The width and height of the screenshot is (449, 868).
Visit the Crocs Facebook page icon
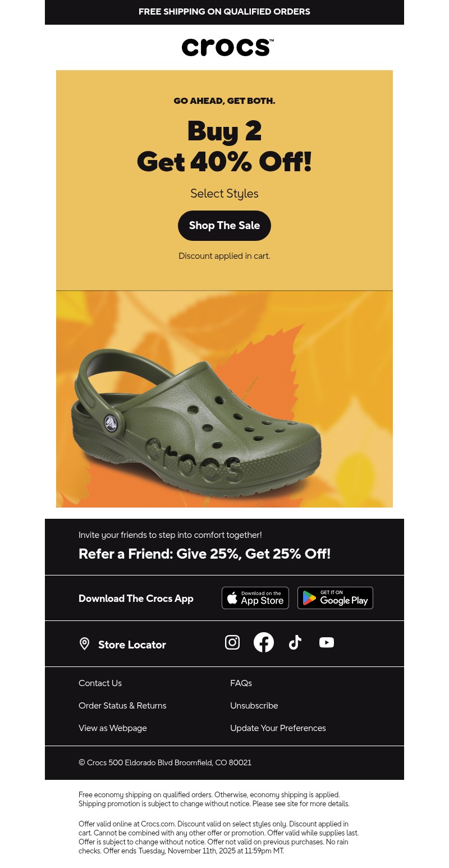[x=264, y=642]
